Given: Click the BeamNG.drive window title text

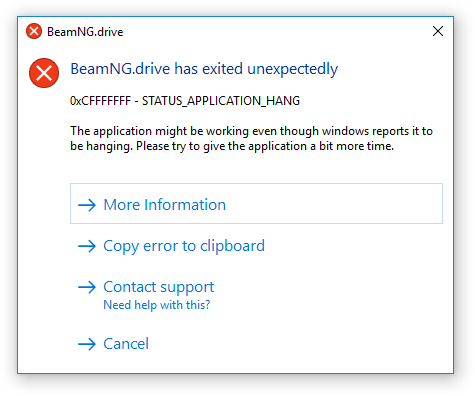Looking at the screenshot, I should (x=85, y=32).
